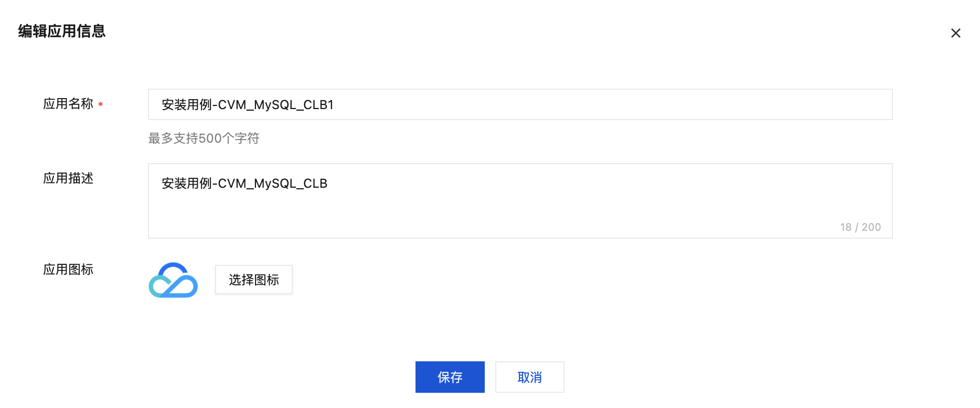Place cursor after CLB1 in name field
980x408 pixels.
pos(335,105)
